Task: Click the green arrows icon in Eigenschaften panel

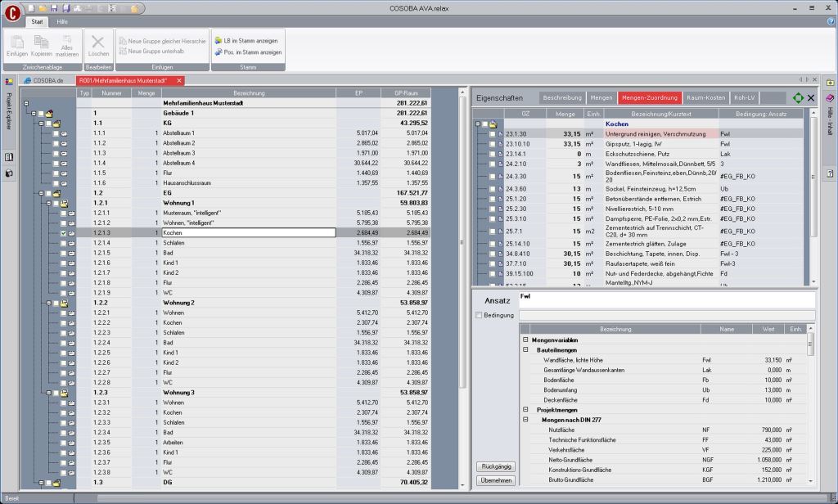Action: point(799,97)
